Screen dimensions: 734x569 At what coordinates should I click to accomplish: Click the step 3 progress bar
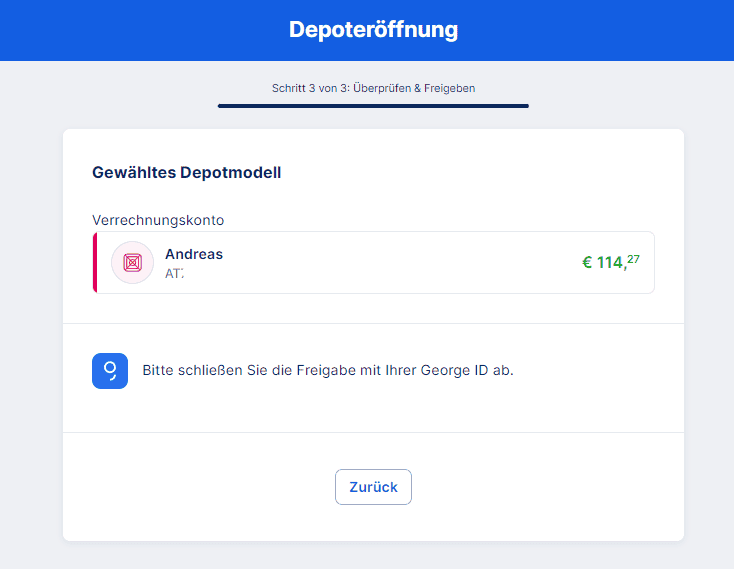373,106
